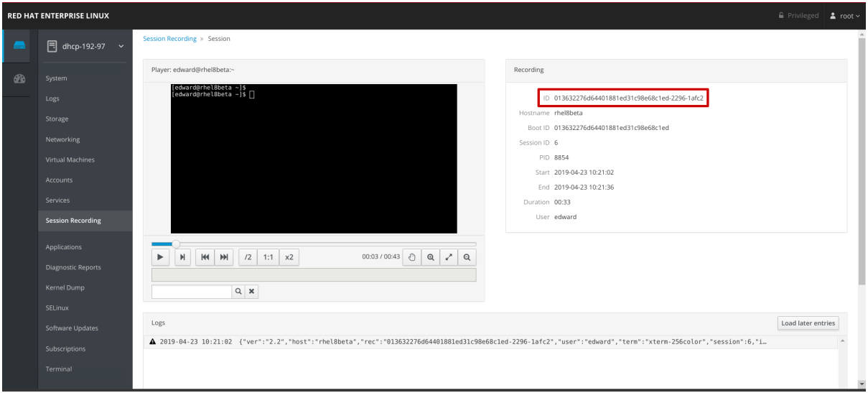This screenshot has height=393, width=868.
Task: Fast-forward the recording to the end
Action: [224, 257]
